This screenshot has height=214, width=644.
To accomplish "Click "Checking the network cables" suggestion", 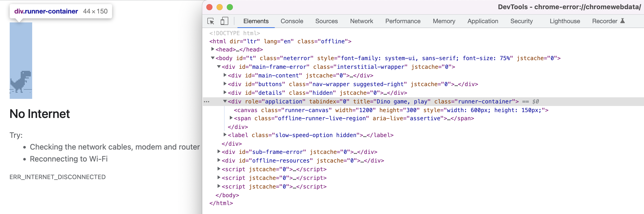I will (x=115, y=147).
